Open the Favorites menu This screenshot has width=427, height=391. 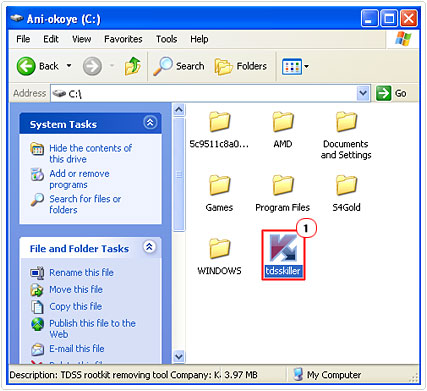(x=123, y=39)
